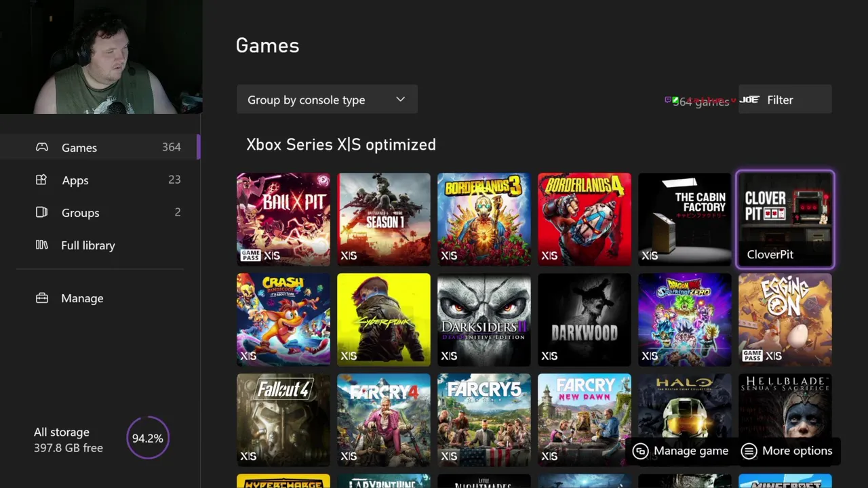Open Manage in sidebar
868x488 pixels.
click(100, 298)
